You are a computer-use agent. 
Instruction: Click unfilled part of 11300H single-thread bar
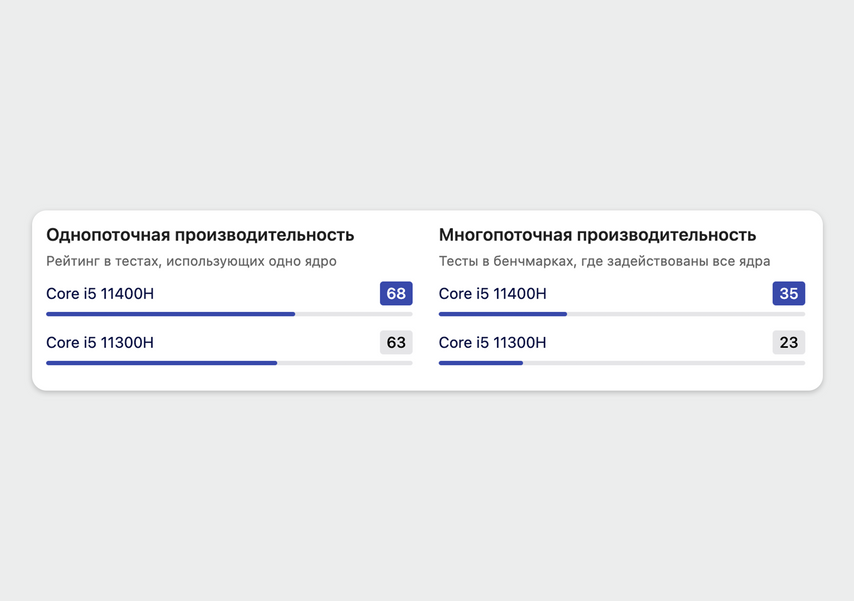(x=345, y=363)
